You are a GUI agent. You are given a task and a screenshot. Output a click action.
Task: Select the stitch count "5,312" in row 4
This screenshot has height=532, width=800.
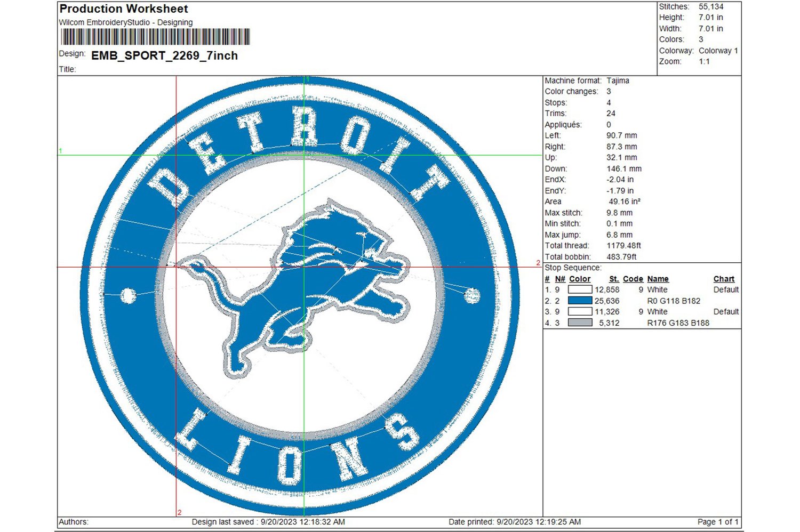click(609, 323)
